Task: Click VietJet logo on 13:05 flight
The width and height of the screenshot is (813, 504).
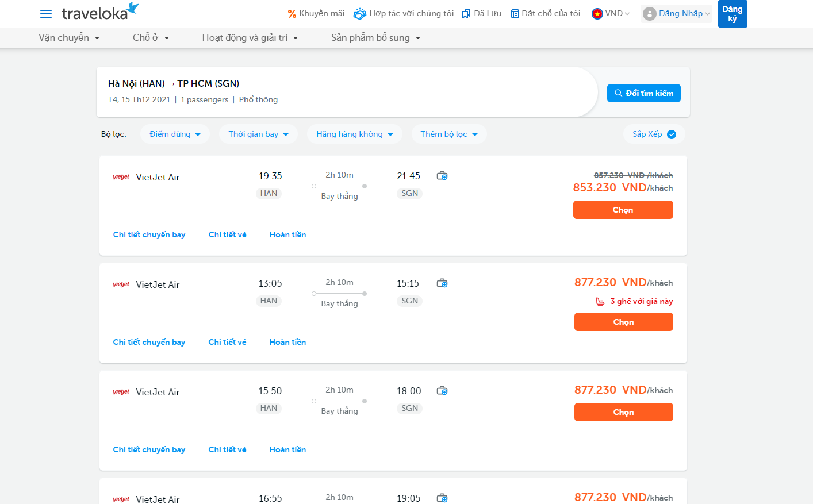Action: (x=121, y=284)
